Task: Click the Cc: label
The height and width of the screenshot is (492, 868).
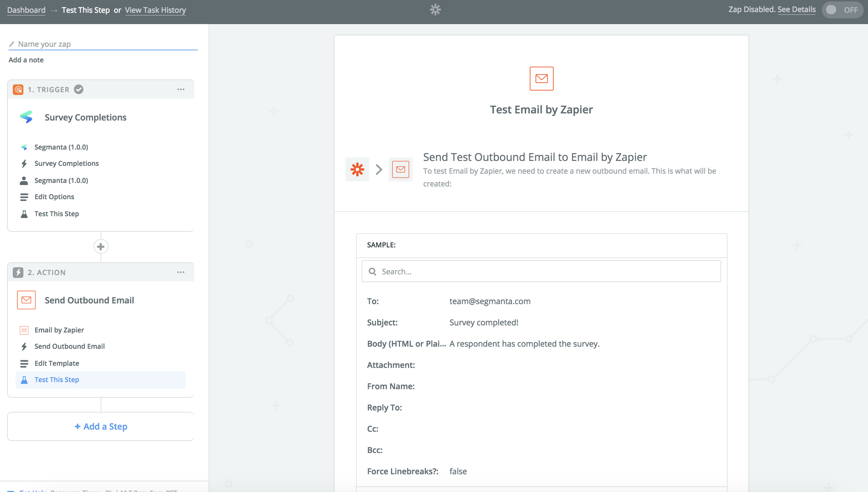Action: pyautogui.click(x=373, y=429)
